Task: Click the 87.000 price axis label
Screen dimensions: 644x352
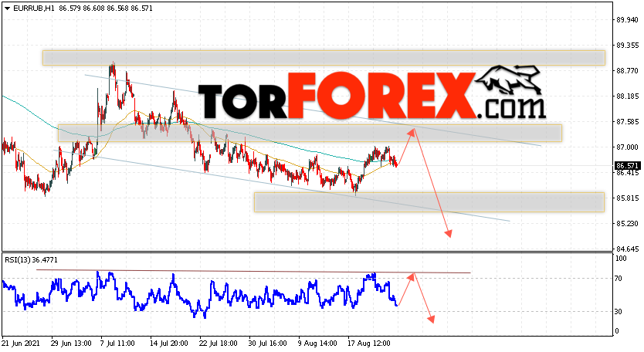Action: 627,147
